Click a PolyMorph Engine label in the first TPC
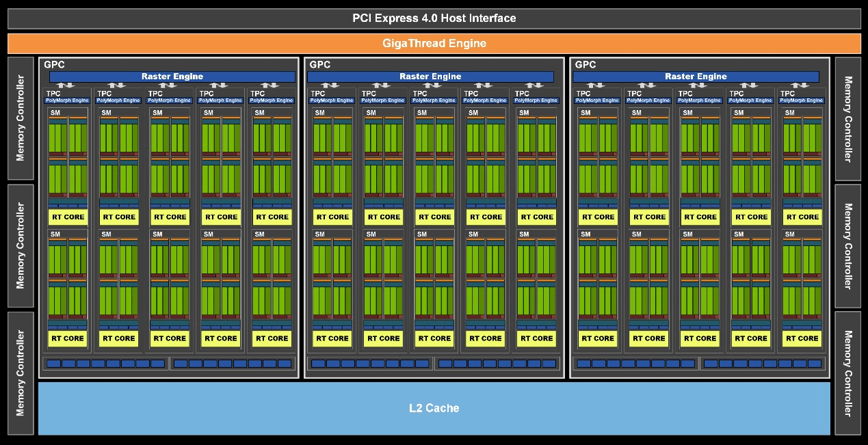The width and height of the screenshot is (868, 445). [x=68, y=99]
